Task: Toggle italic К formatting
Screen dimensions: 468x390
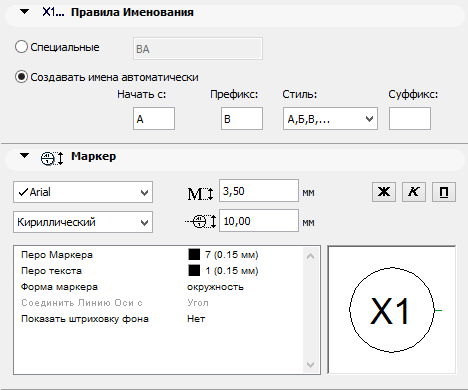Action: 414,192
